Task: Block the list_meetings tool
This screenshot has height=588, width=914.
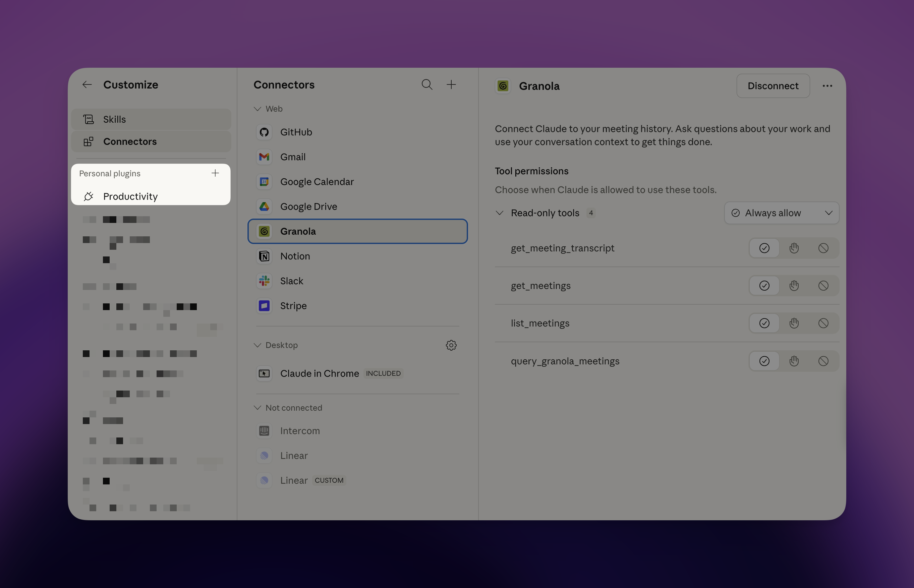Action: (823, 324)
